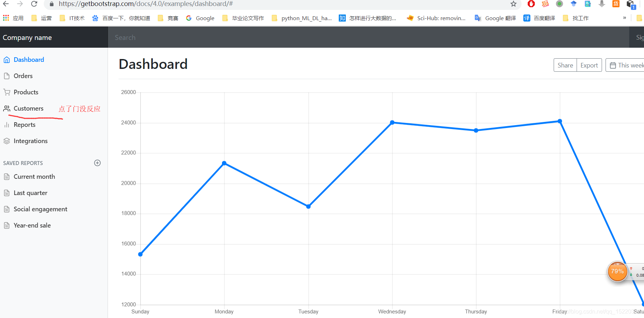Open the 找工作 bookmarks folder
The width and height of the screenshot is (644, 318).
pyautogui.click(x=576, y=18)
